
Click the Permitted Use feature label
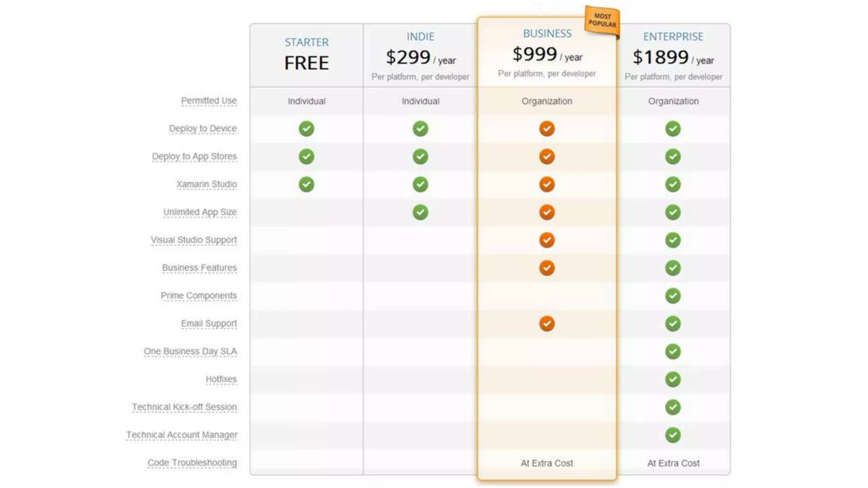pyautogui.click(x=209, y=101)
